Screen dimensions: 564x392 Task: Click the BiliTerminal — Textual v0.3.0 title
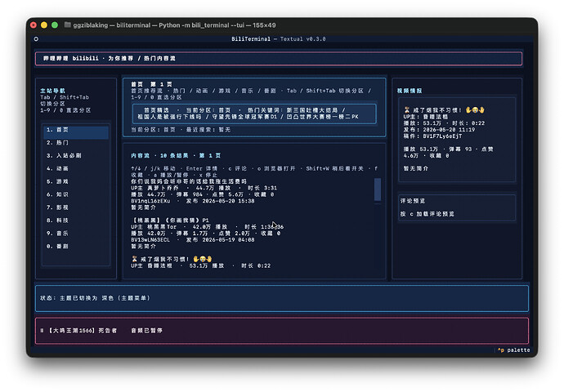[x=279, y=39]
